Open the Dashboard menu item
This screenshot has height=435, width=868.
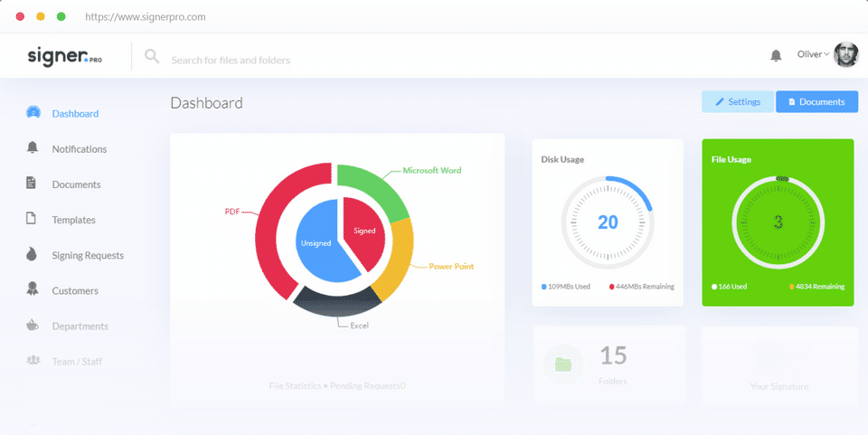[75, 113]
